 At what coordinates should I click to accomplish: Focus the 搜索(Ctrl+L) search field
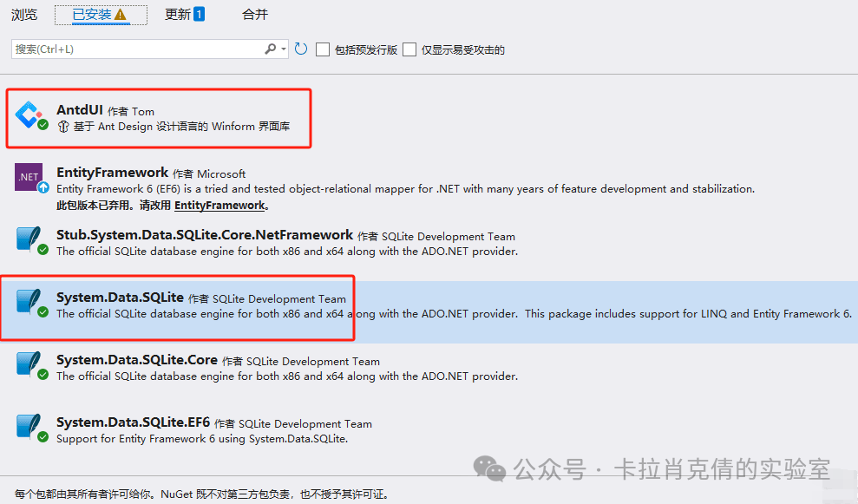139,49
